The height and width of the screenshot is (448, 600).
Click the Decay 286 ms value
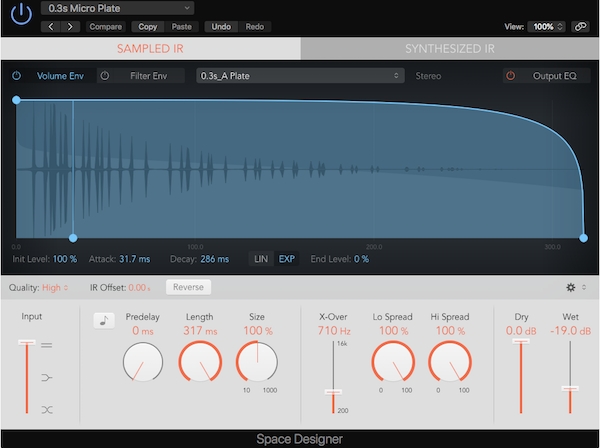coord(215,259)
